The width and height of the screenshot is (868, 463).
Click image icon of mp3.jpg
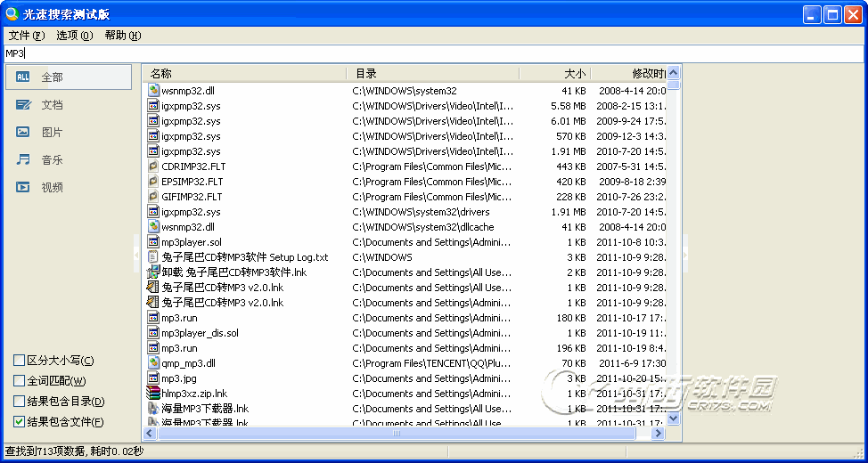[153, 378]
